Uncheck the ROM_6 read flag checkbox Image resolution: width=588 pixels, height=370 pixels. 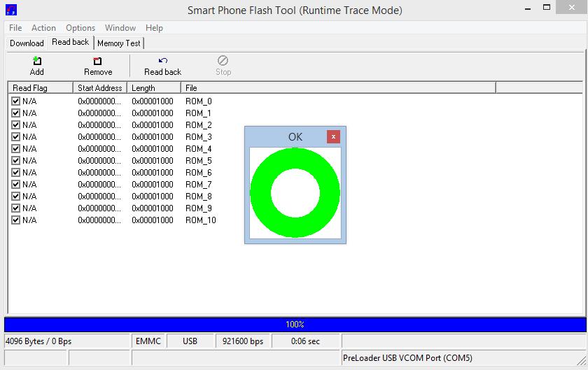pyautogui.click(x=15, y=173)
